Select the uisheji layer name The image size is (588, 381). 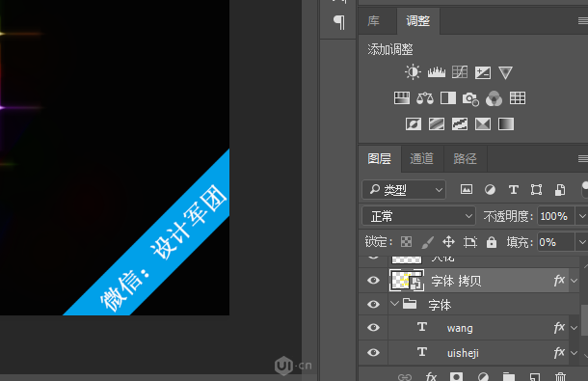tap(463, 353)
